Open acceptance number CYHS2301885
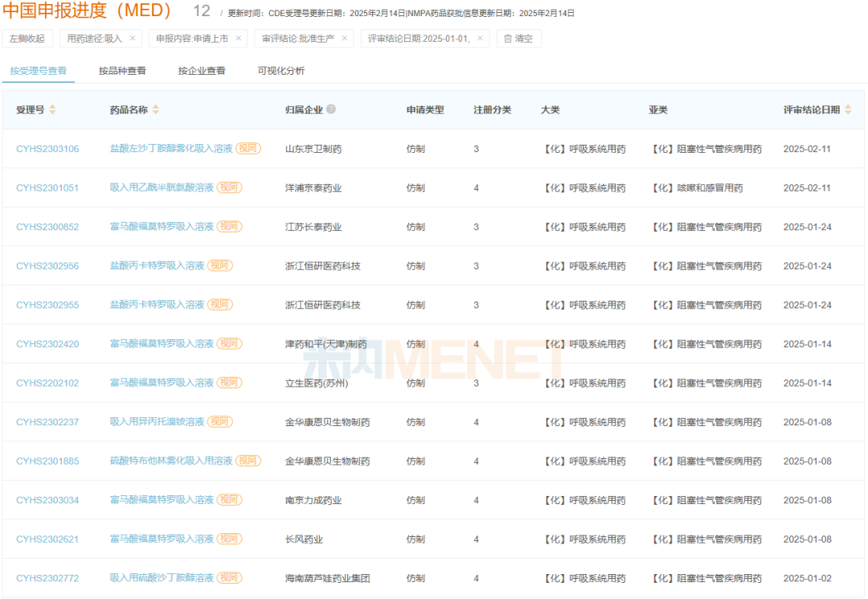The width and height of the screenshot is (868, 599). tap(47, 462)
